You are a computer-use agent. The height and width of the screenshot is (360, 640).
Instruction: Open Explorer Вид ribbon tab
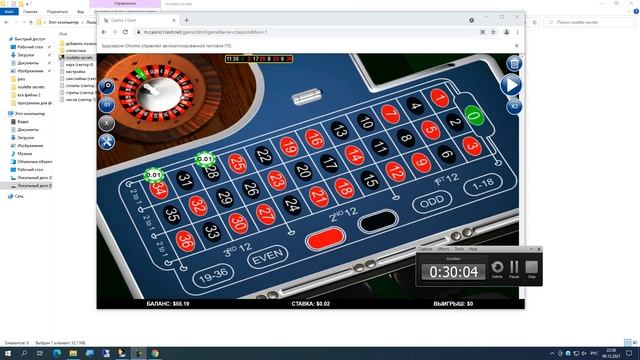pos(80,11)
